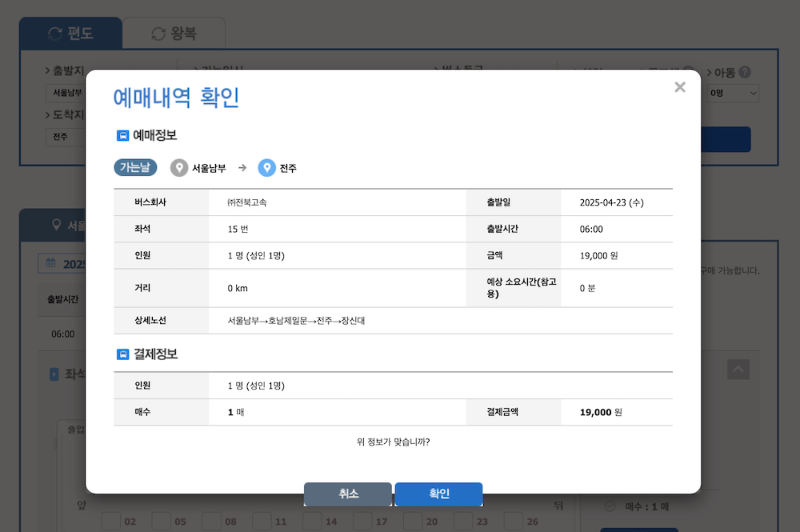Cancel the reservation using the 취소 button
Viewport: 800px width, 532px height.
347,494
